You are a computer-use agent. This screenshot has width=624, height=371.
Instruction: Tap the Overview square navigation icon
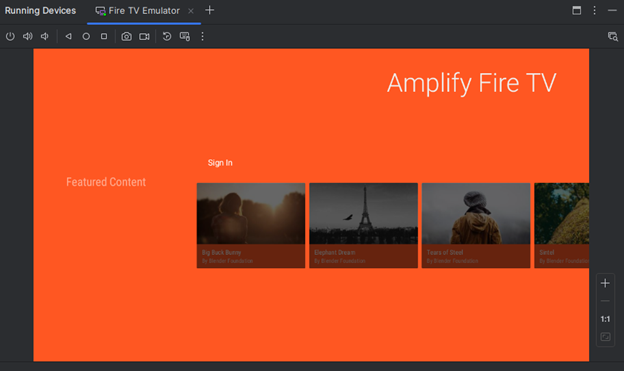pos(104,37)
